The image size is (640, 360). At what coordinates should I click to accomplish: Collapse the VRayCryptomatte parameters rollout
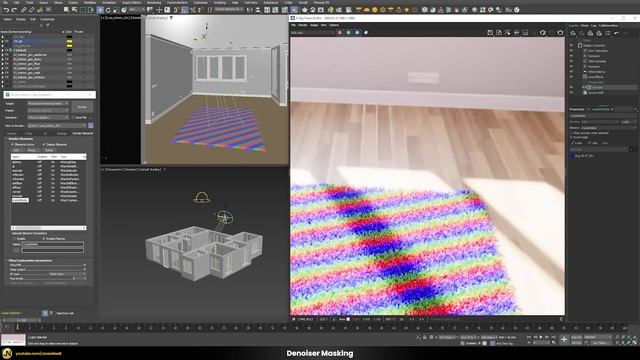[x=30, y=260]
